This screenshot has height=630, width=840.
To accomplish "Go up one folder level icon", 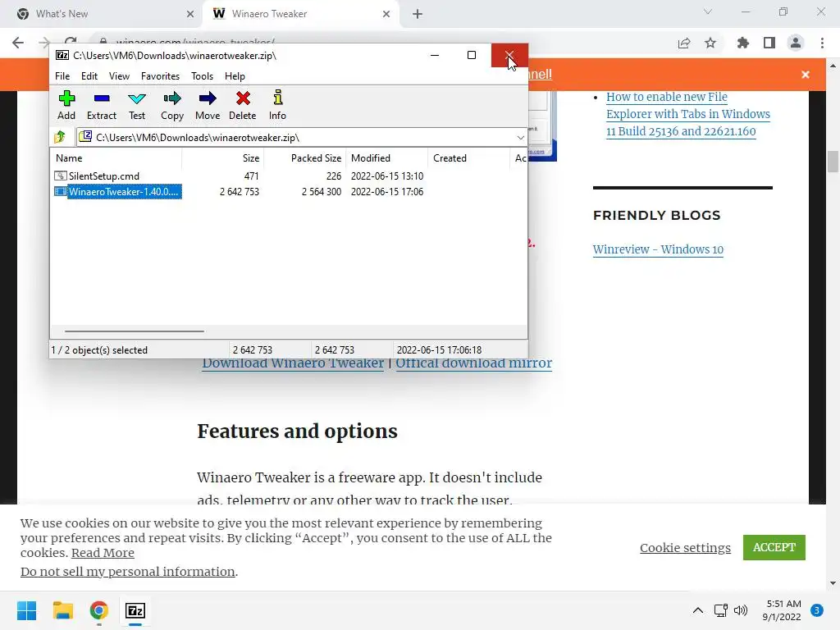I will tap(60, 137).
